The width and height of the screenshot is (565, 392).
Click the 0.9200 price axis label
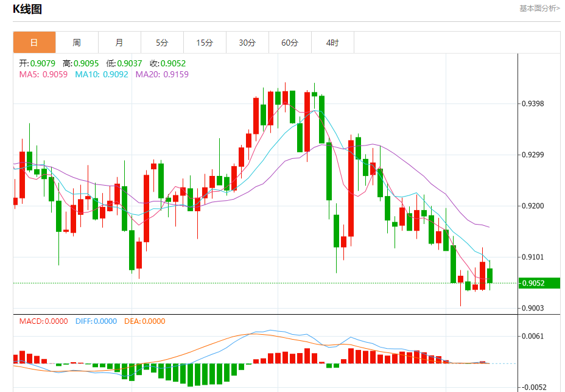point(533,206)
